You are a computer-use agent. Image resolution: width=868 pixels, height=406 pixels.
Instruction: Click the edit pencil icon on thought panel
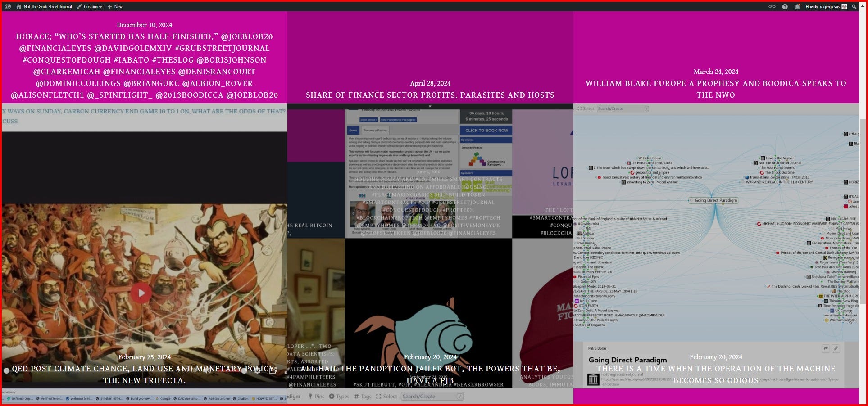click(836, 348)
